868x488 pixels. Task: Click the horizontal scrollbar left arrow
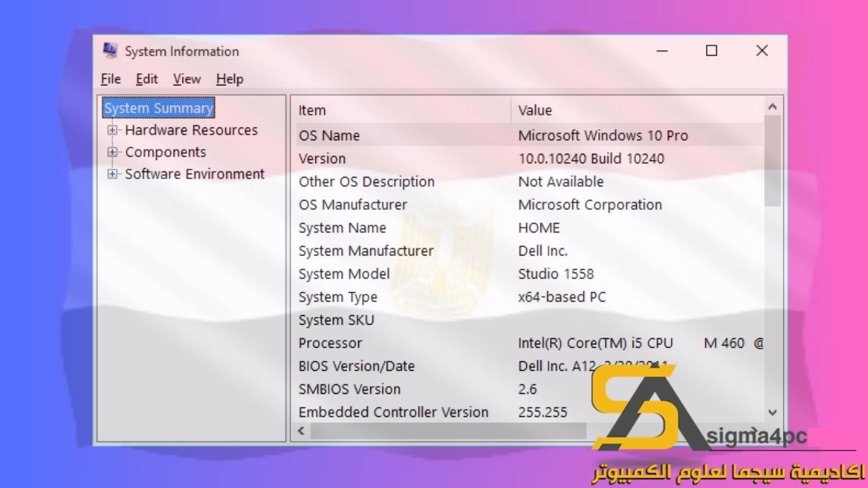point(302,430)
